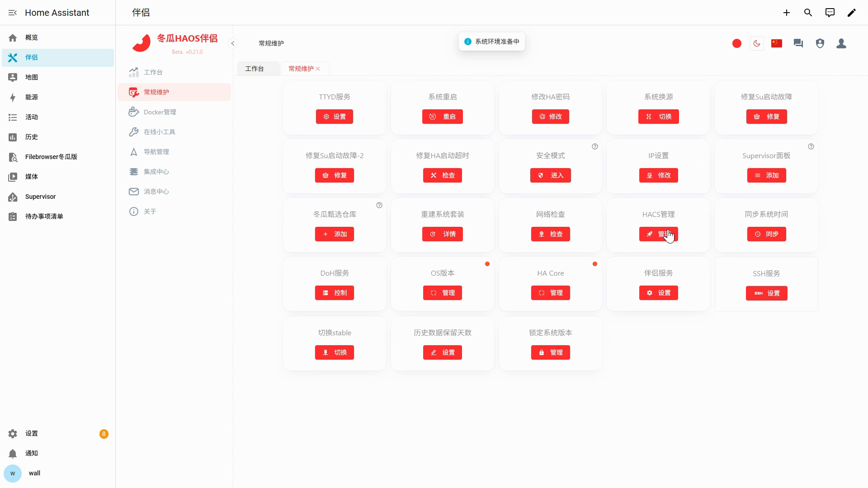
Task: Open 关于 about in the companion menu
Action: pyautogui.click(x=175, y=211)
